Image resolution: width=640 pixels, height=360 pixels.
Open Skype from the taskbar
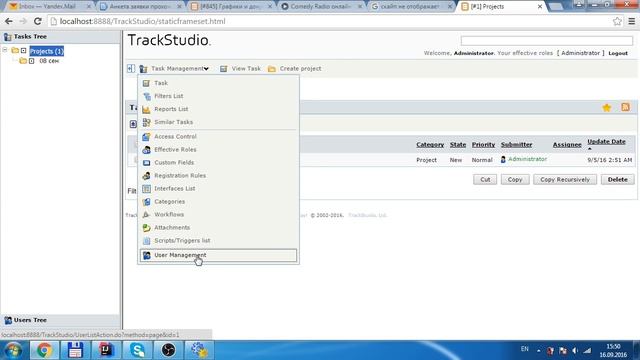(x=138, y=350)
